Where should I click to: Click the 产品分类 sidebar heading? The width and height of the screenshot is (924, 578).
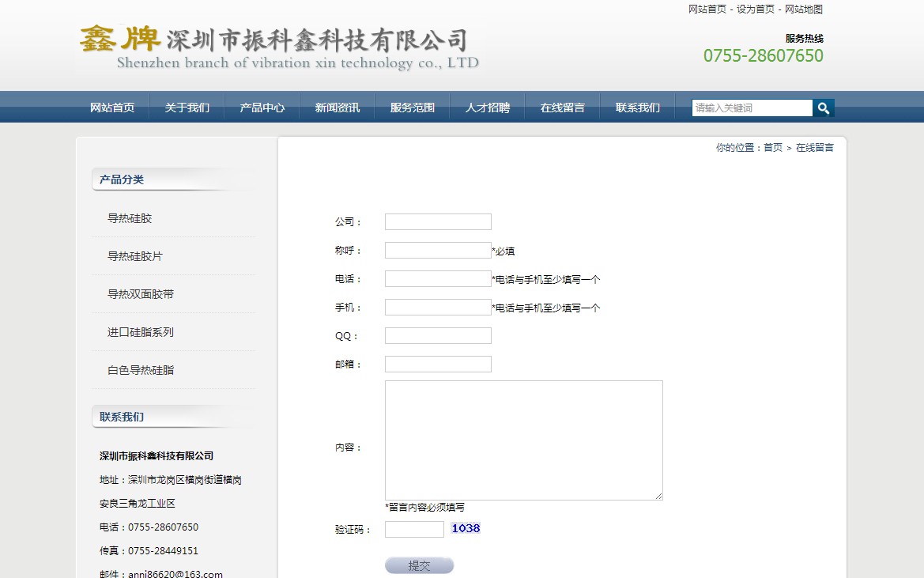(x=122, y=179)
